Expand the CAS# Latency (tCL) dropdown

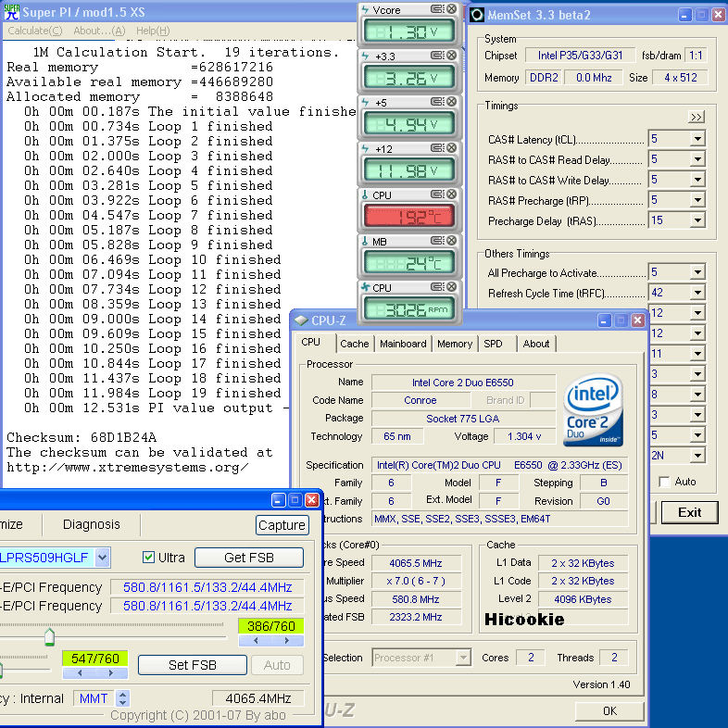697,140
